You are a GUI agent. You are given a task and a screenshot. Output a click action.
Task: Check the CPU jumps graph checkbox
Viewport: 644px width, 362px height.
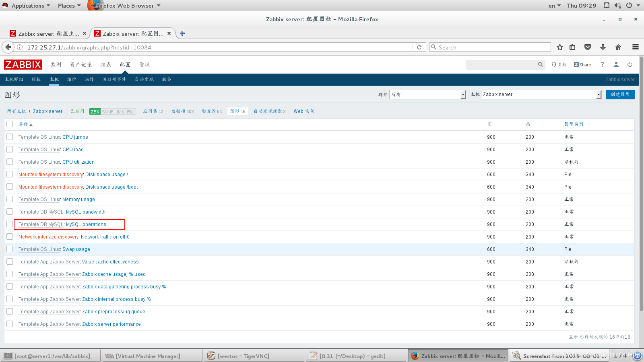point(10,137)
